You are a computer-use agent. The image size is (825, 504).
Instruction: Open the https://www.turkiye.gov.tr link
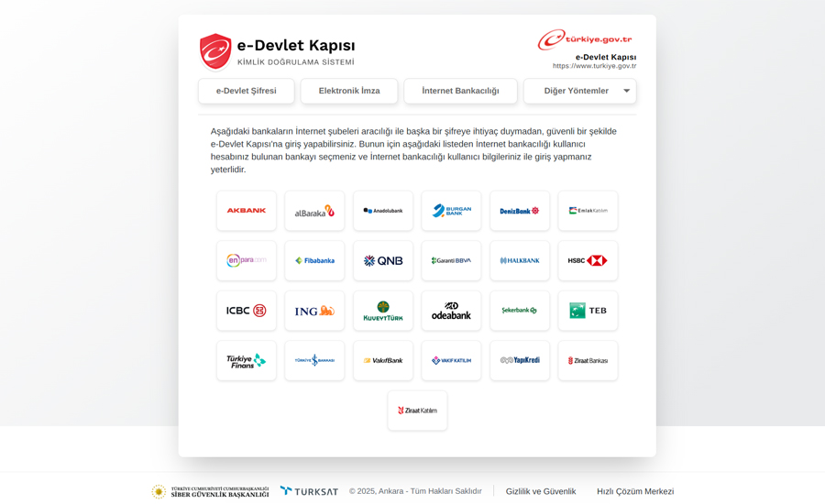point(595,66)
